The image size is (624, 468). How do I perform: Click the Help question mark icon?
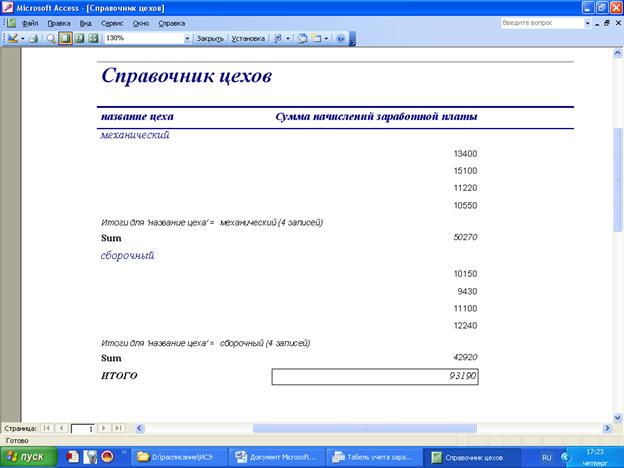[341, 39]
